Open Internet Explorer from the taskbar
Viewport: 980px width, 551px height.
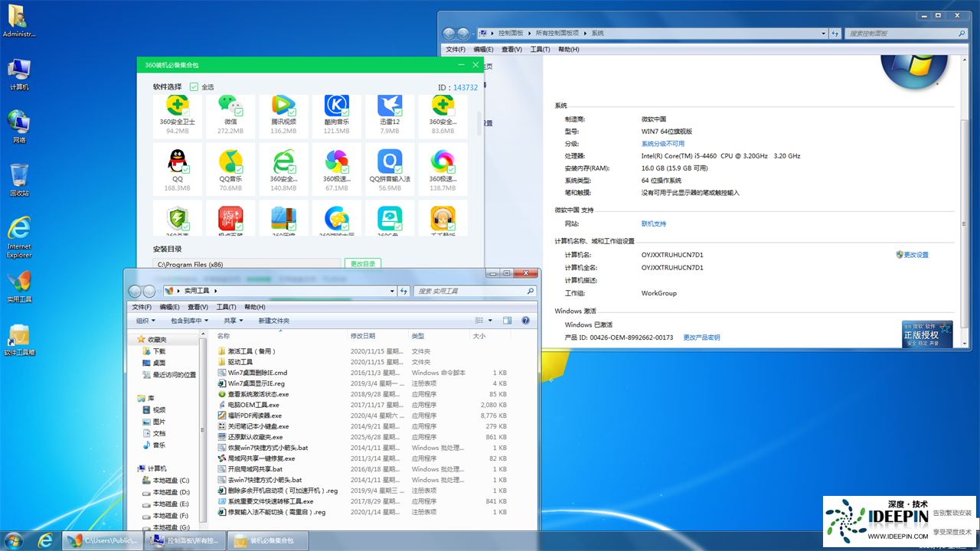[x=46, y=540]
